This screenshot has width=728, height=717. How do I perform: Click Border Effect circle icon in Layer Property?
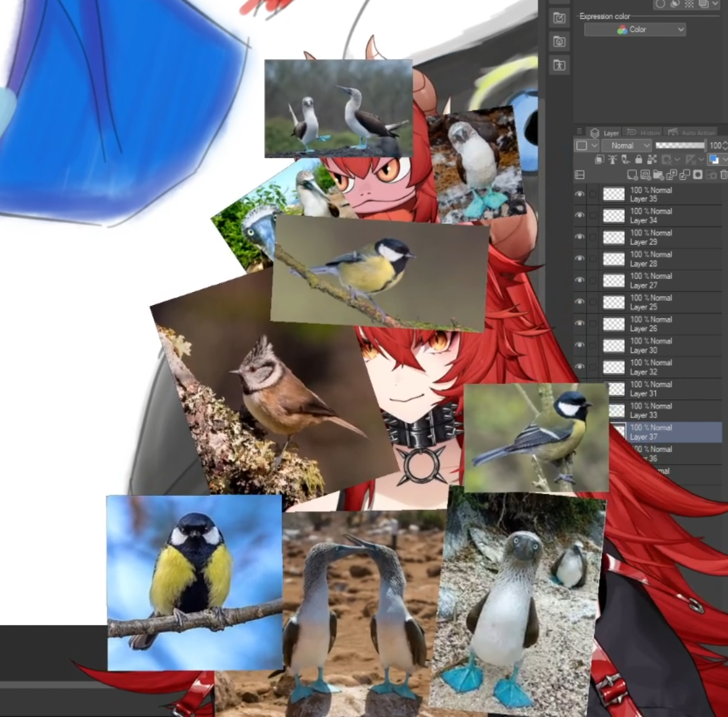point(660,4)
